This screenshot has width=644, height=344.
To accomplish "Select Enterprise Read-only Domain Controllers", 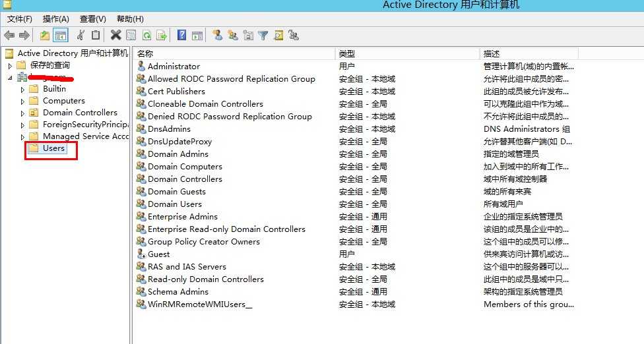I will pyautogui.click(x=226, y=229).
